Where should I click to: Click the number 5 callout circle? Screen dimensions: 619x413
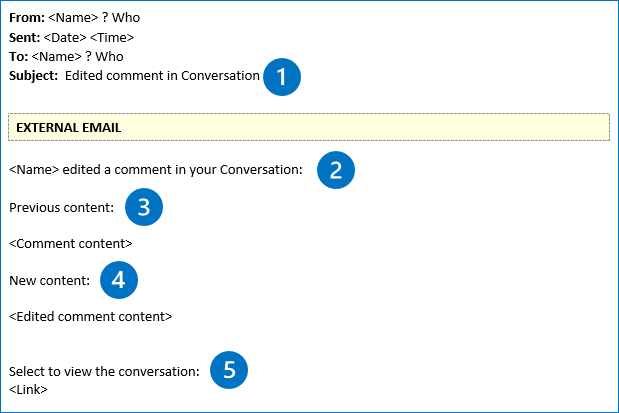point(229,370)
